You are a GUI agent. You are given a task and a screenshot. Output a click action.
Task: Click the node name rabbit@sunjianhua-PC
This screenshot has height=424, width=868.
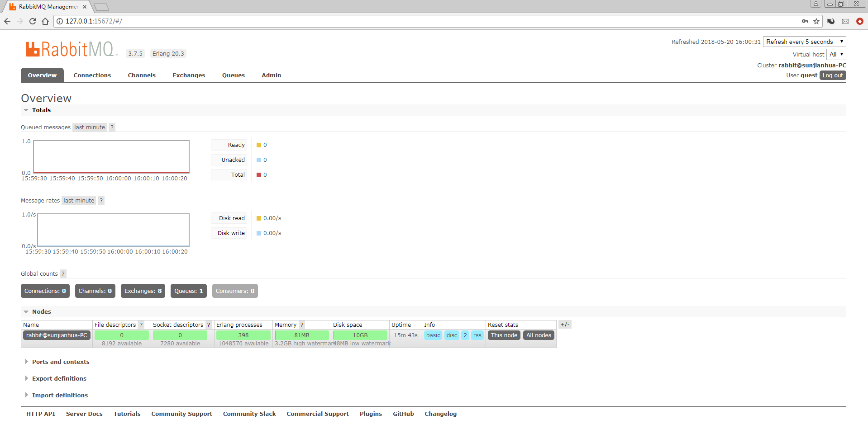(x=56, y=335)
